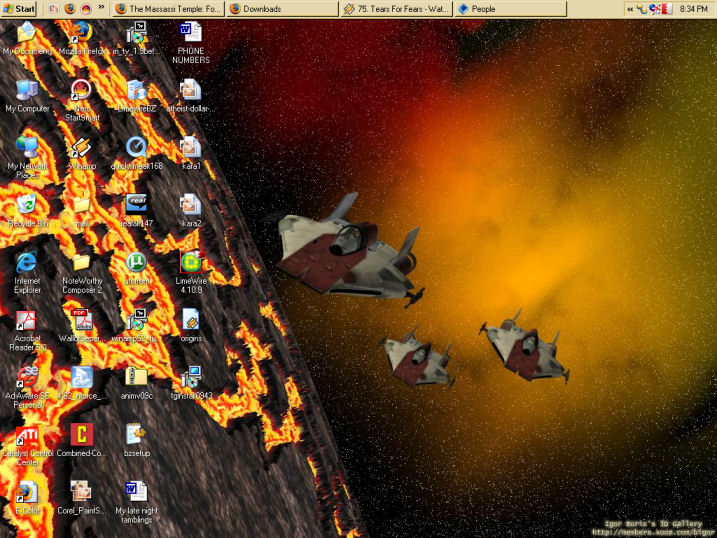Select the Corel_PaintS... desktop icon
The image size is (717, 538).
click(x=82, y=498)
